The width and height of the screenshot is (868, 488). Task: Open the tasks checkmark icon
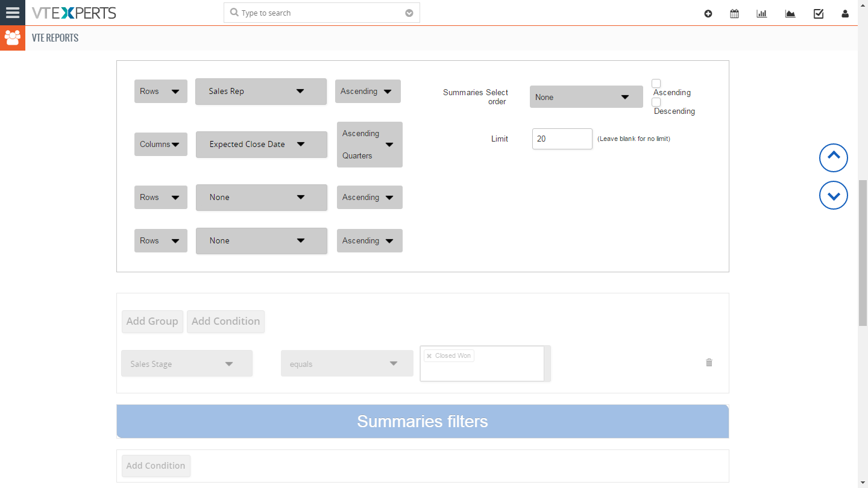[819, 13]
